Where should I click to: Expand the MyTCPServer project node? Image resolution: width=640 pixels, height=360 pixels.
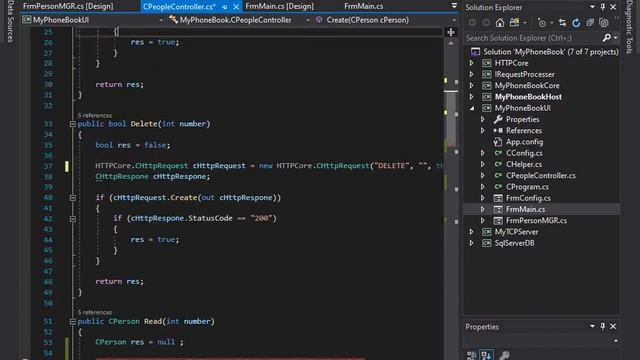tap(472, 232)
